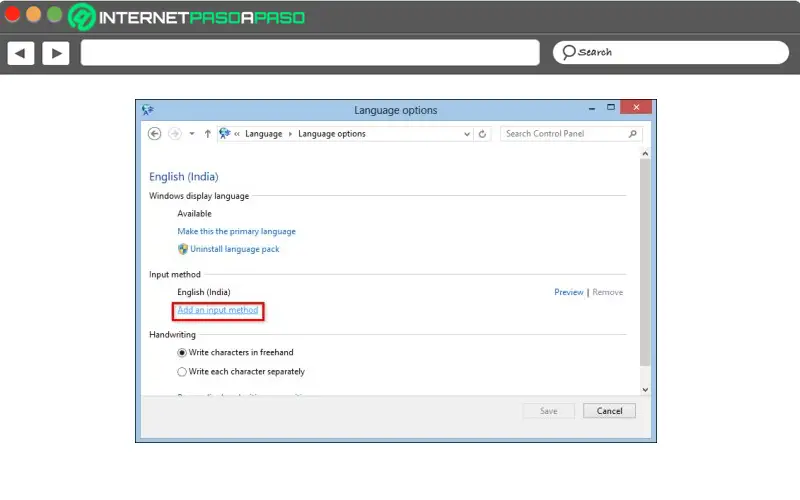Screen dimensions: 800x500
Task: Click Add an input method link
Action: click(218, 310)
